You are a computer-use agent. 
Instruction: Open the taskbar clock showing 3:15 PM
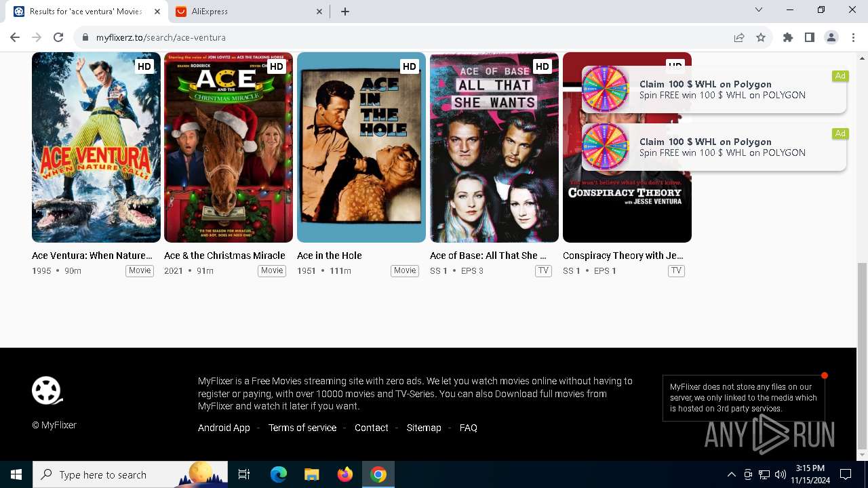(810, 474)
